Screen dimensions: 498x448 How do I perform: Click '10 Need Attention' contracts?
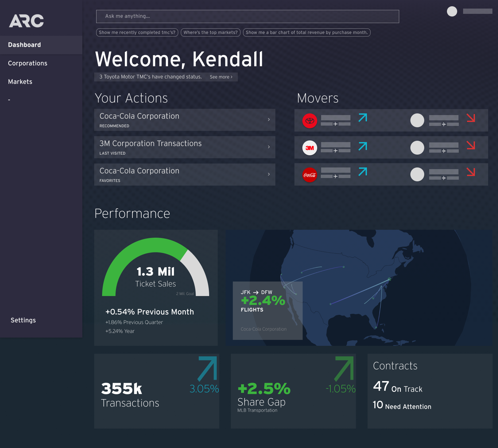(402, 405)
